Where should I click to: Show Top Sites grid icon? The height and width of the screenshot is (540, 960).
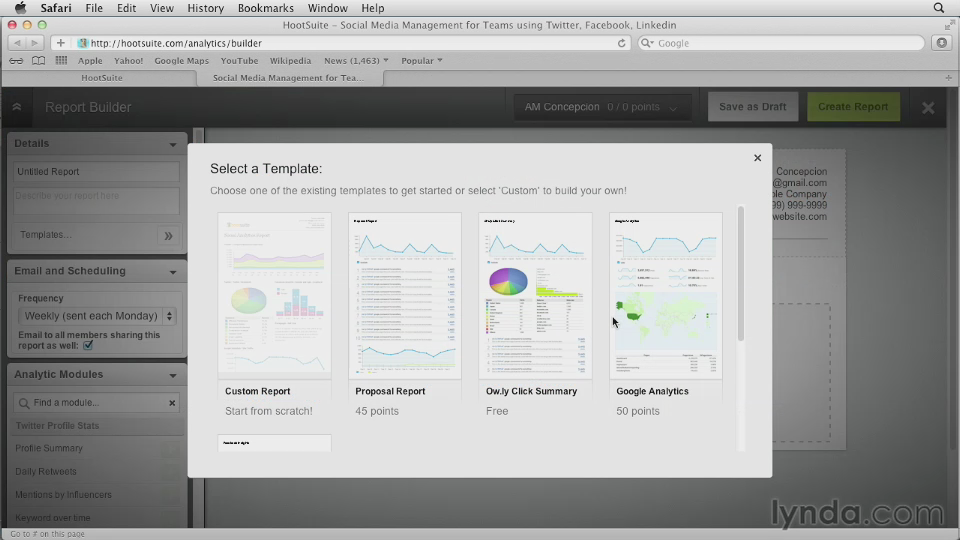tap(61, 61)
